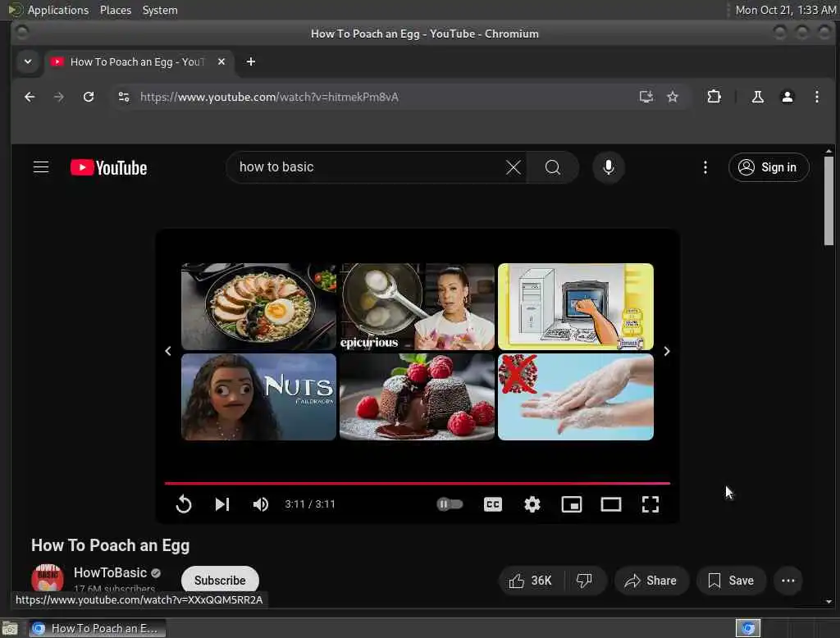Screen dimensions: 840x638
Task: Enable miniplayer mode
Action: coord(572,504)
